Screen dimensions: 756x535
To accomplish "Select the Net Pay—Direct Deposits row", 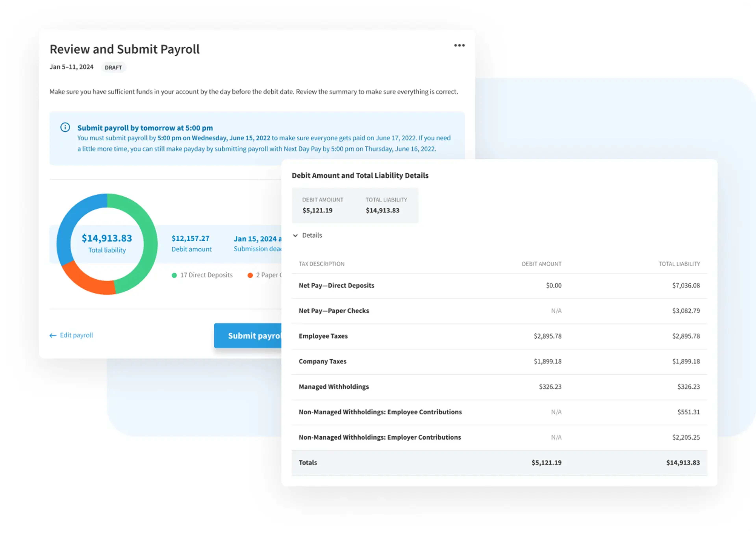I will pos(499,286).
